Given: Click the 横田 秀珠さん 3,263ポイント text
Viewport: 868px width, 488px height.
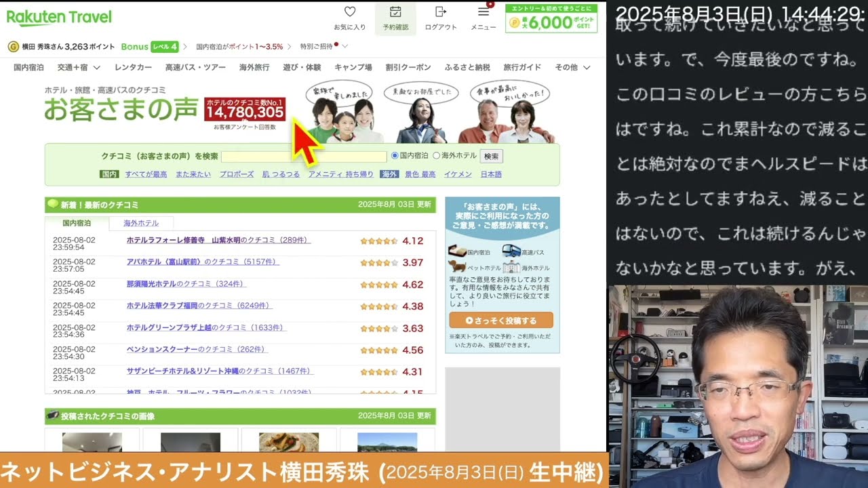Looking at the screenshot, I should point(68,47).
